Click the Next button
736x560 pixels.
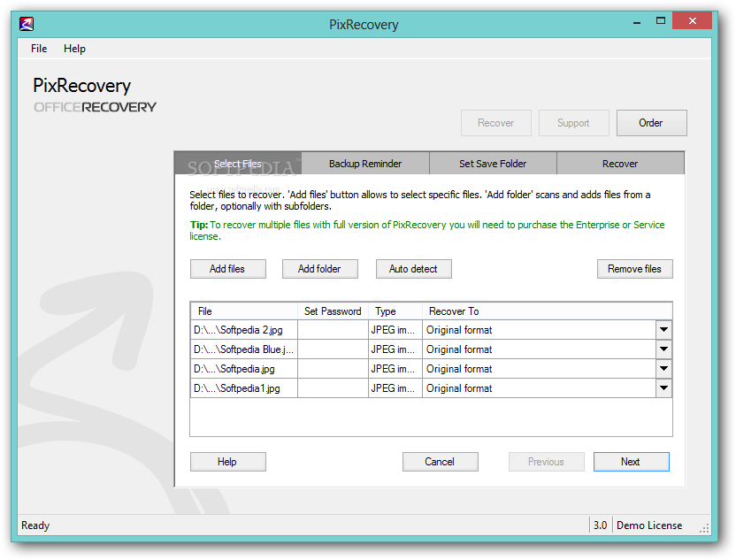(x=632, y=462)
